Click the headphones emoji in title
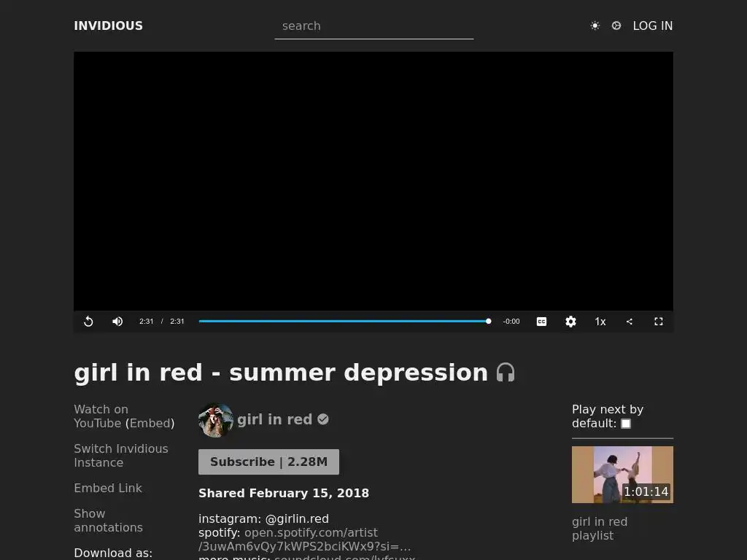 tap(506, 373)
